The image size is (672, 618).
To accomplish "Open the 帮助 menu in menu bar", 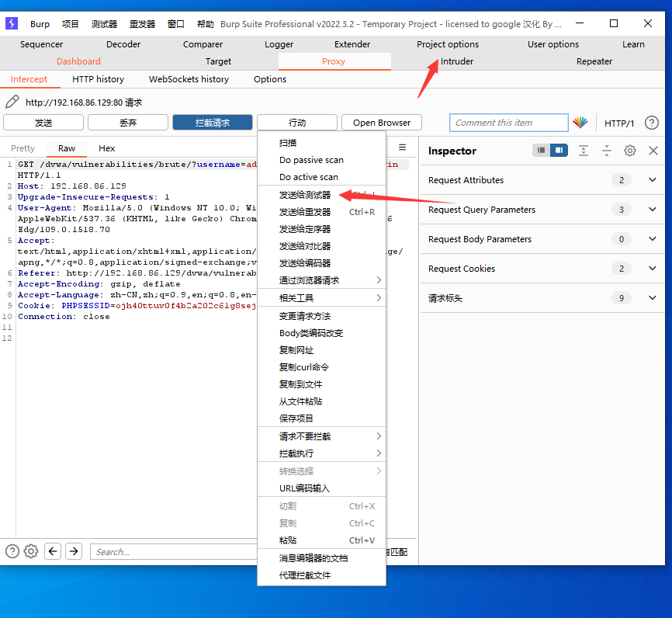I will [205, 24].
